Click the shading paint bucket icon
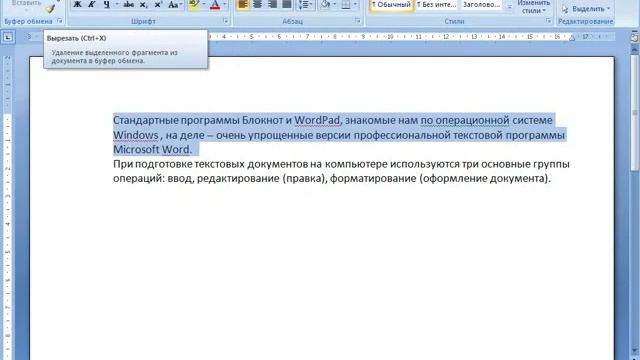This screenshot has height=360, width=640. pos(326,5)
